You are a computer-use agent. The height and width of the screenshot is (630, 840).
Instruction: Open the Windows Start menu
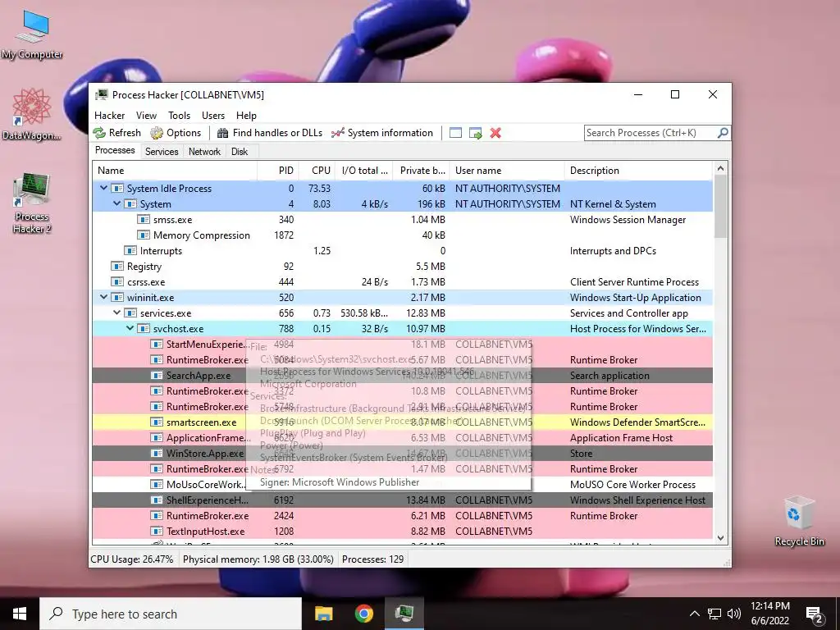(20, 614)
